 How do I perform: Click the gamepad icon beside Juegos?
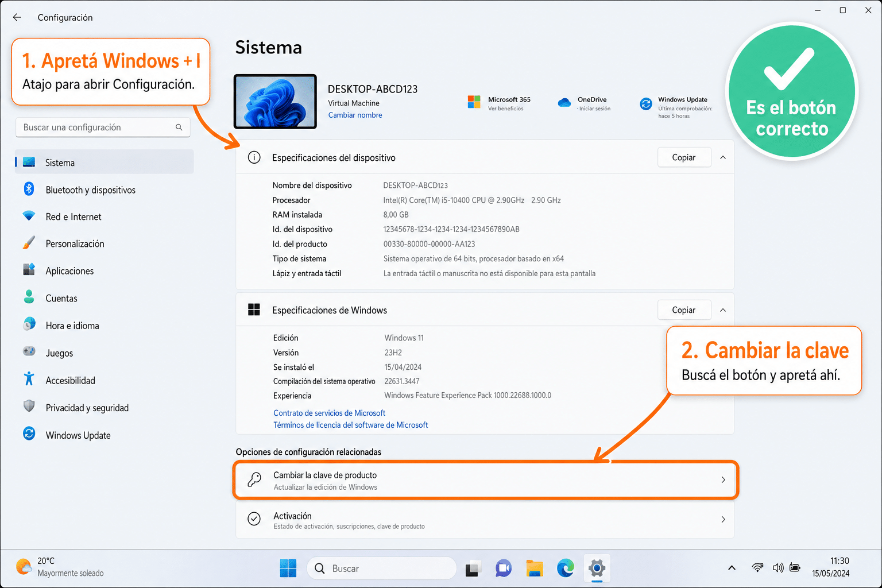(x=29, y=351)
